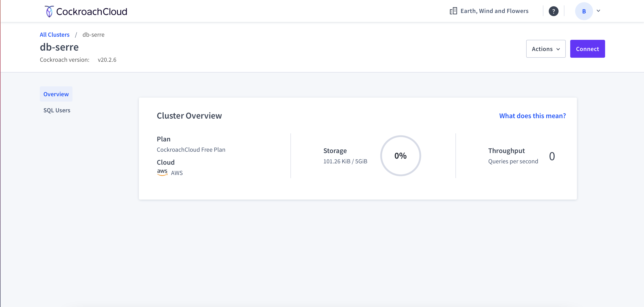
Task: Click the CockroachCloud wordmark text
Action: 91,11
